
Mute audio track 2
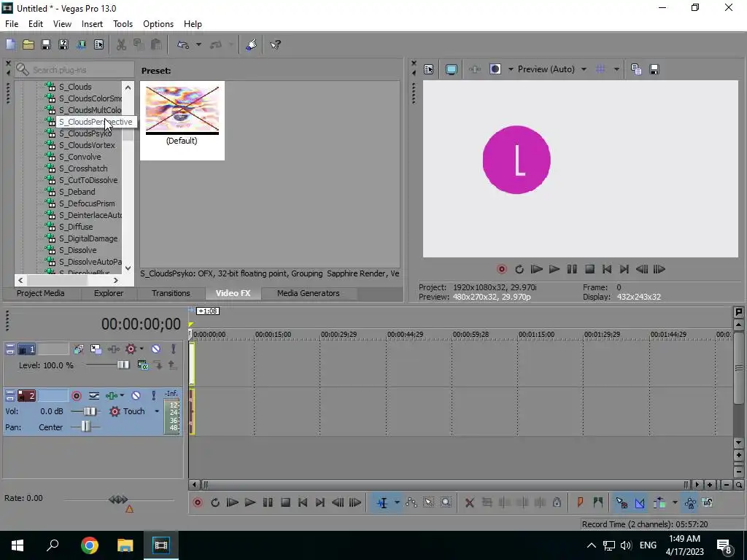tap(136, 396)
